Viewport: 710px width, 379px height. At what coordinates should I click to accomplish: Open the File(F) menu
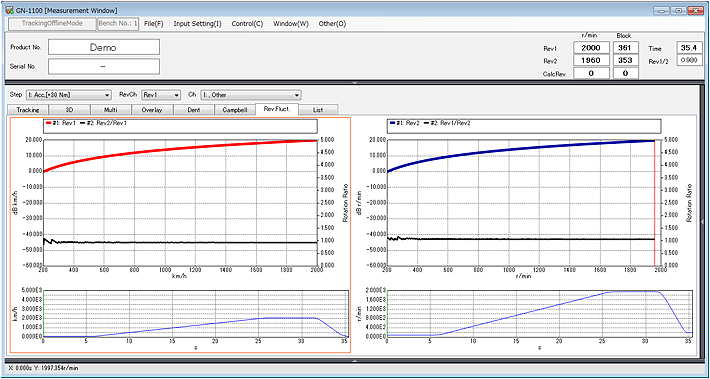pos(154,24)
